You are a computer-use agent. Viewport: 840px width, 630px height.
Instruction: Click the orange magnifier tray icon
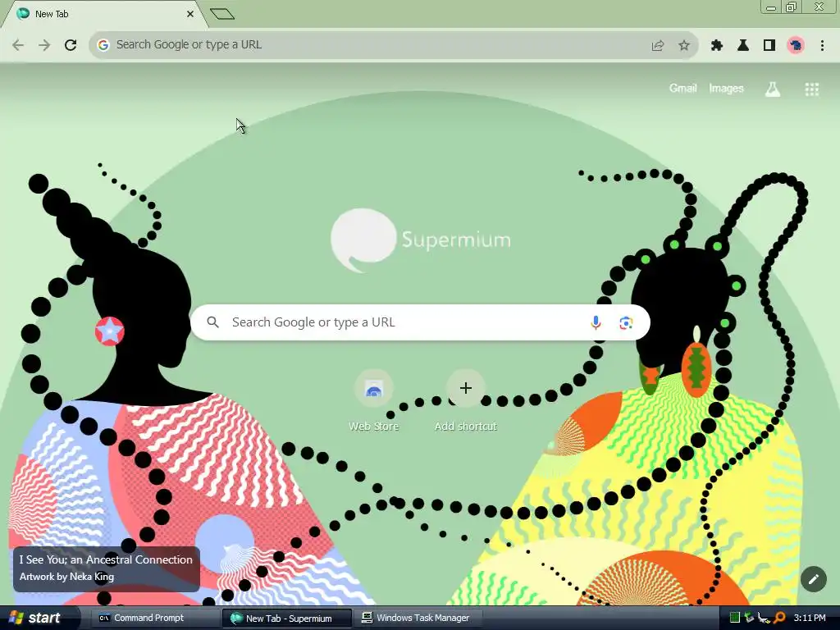click(x=779, y=619)
